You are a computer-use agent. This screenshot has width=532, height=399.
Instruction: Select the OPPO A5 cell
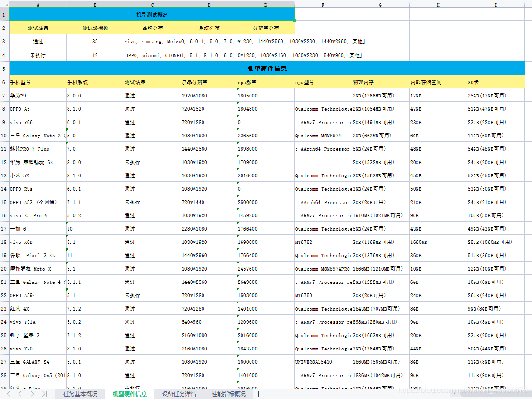point(38,109)
